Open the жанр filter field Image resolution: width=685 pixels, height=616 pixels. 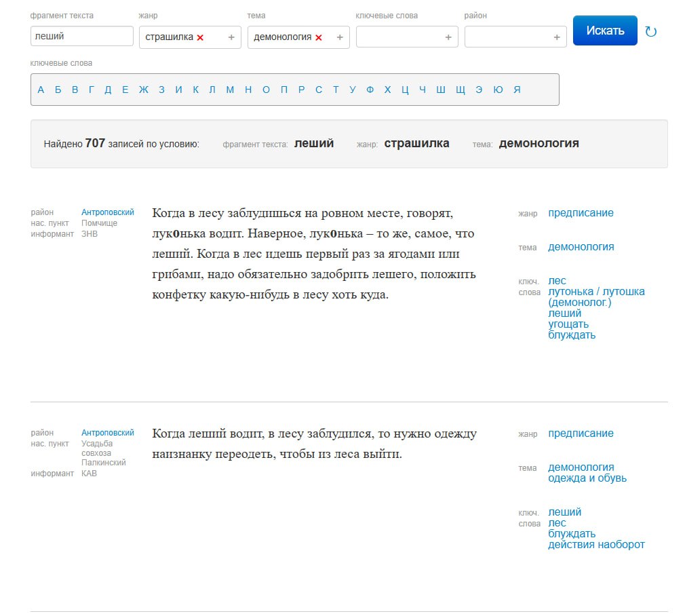[190, 37]
